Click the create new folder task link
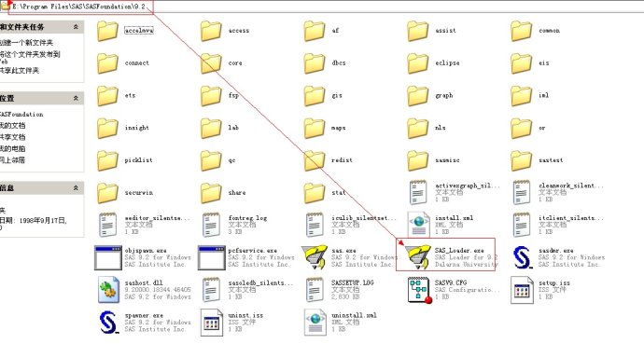Viewport: 644px width, 344px height. 26,42
